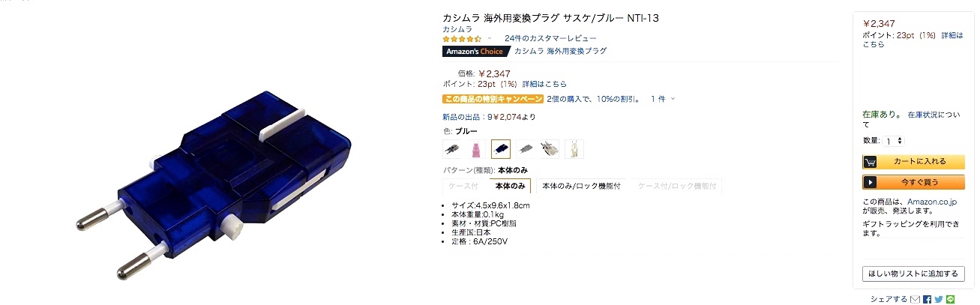This screenshot has height=305, width=980.
Task: Click the cart icon on カートに入れる
Action: [x=871, y=161]
